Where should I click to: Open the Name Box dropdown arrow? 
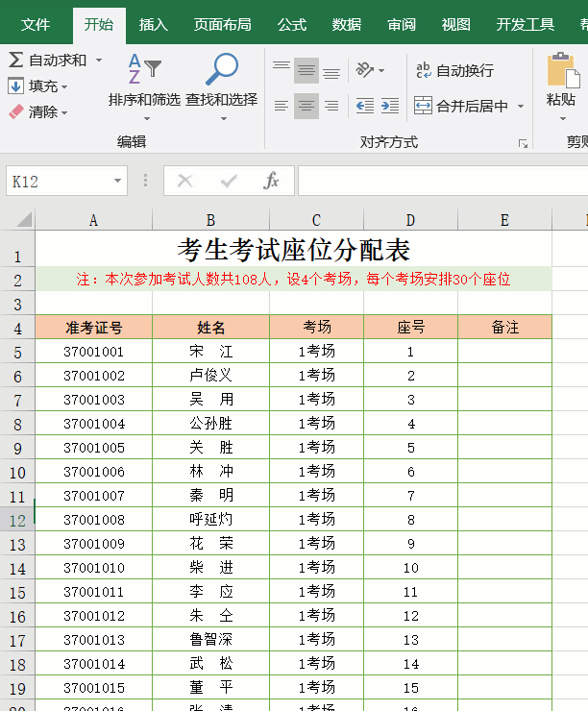pyautogui.click(x=117, y=181)
